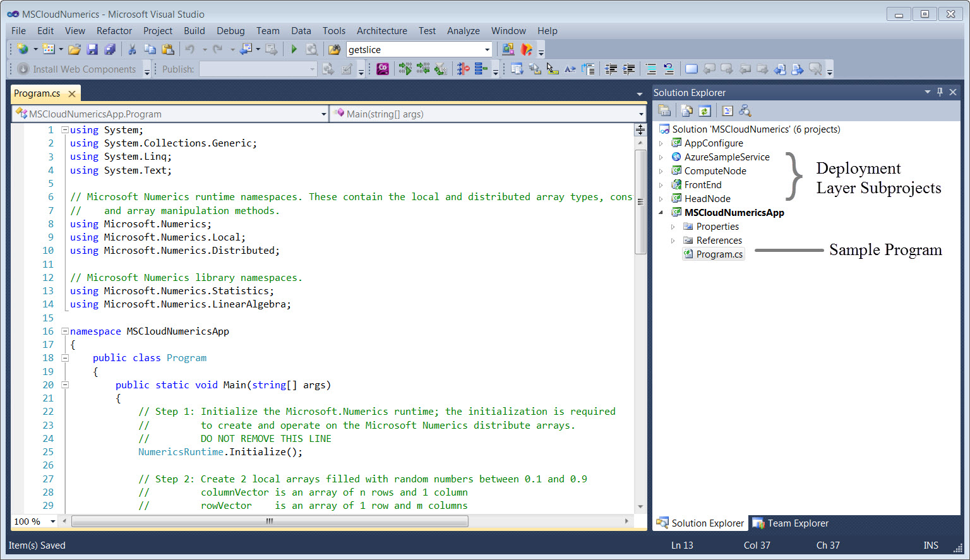This screenshot has height=560, width=970.
Task: Collapse the Program class outline at line 18
Action: (x=64, y=358)
